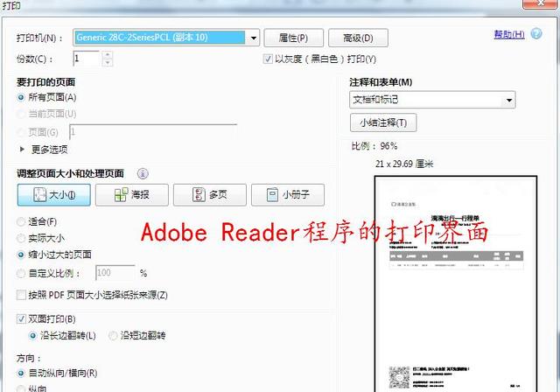Viewport: 560px width, 392px height.
Task: Select 缩小过大的页面 shrink oversized pages
Action: (x=21, y=255)
